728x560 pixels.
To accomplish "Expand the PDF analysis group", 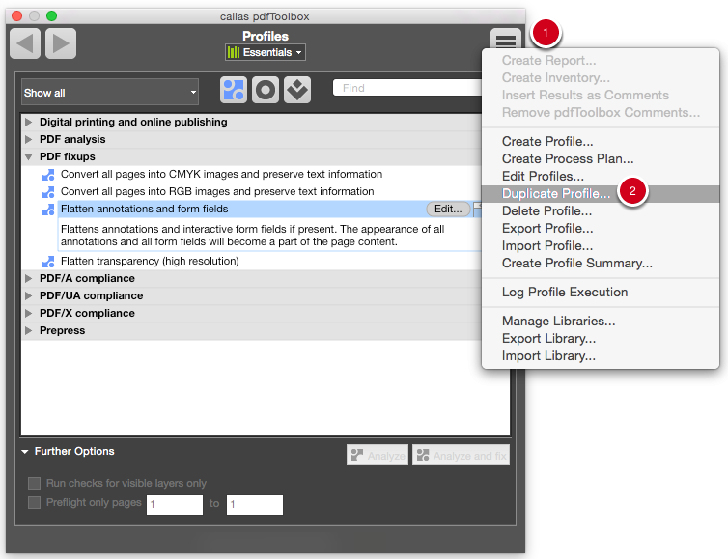I will coord(29,139).
